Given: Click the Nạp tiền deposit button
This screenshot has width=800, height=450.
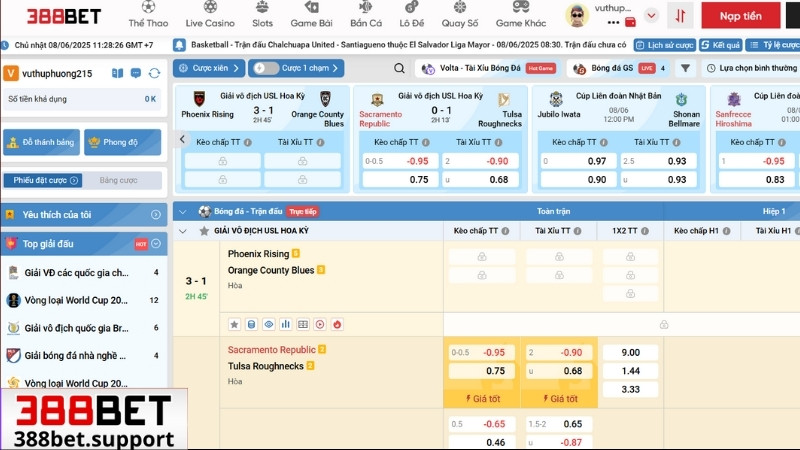Looking at the screenshot, I should point(740,16).
